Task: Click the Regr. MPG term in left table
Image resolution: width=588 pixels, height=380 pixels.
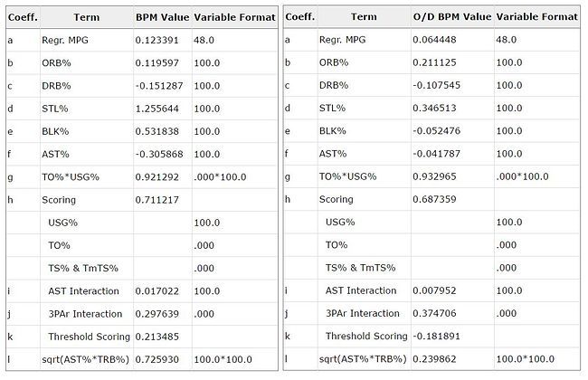Action: pos(65,40)
